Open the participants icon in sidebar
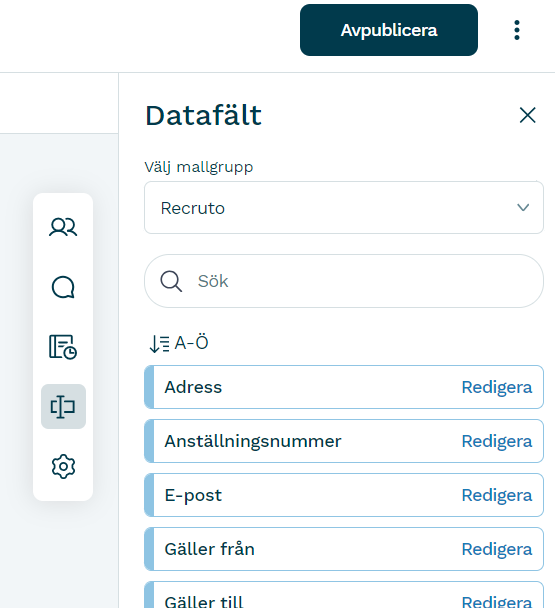The height and width of the screenshot is (608, 555). pos(63,227)
